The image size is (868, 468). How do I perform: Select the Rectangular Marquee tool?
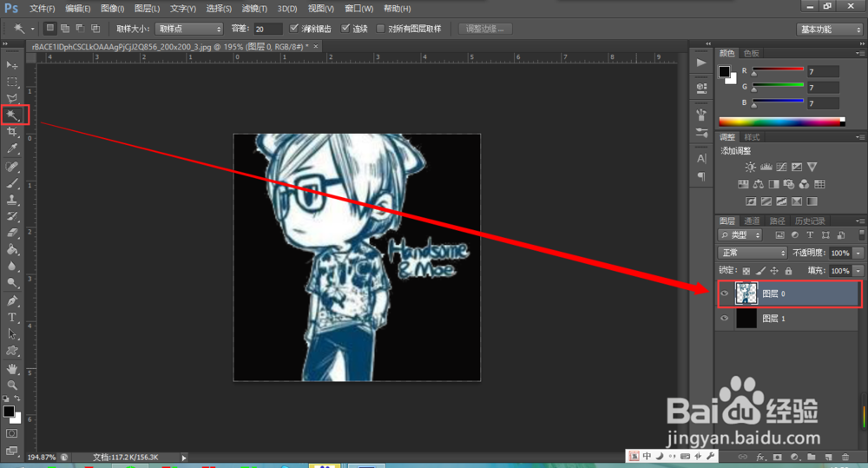coord(11,82)
